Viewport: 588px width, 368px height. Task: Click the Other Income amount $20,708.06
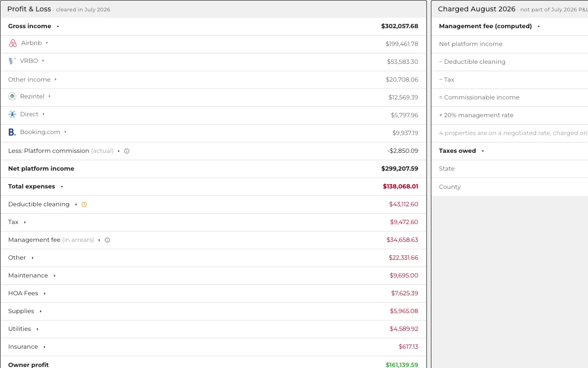click(402, 80)
